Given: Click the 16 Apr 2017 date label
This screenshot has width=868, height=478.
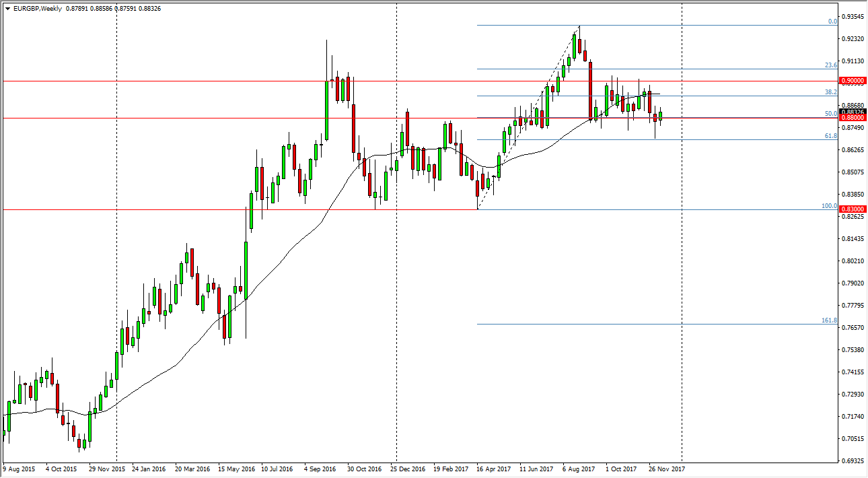Looking at the screenshot, I should (493, 469).
